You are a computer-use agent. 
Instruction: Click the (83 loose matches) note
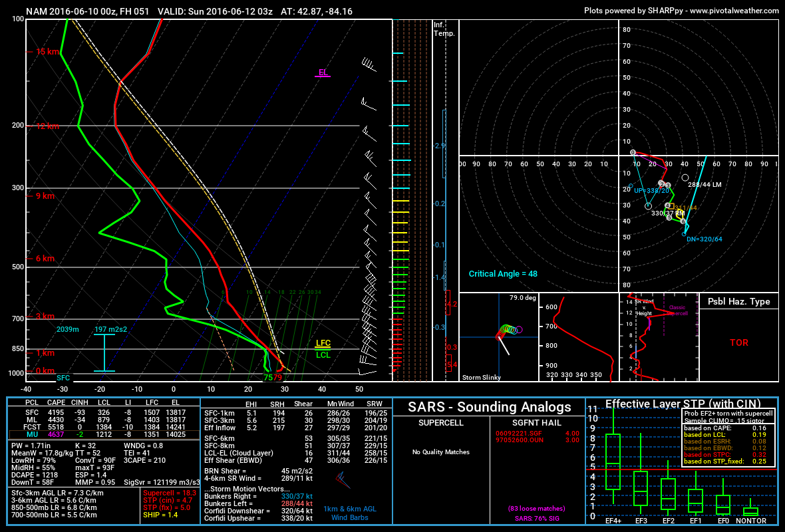click(x=536, y=509)
